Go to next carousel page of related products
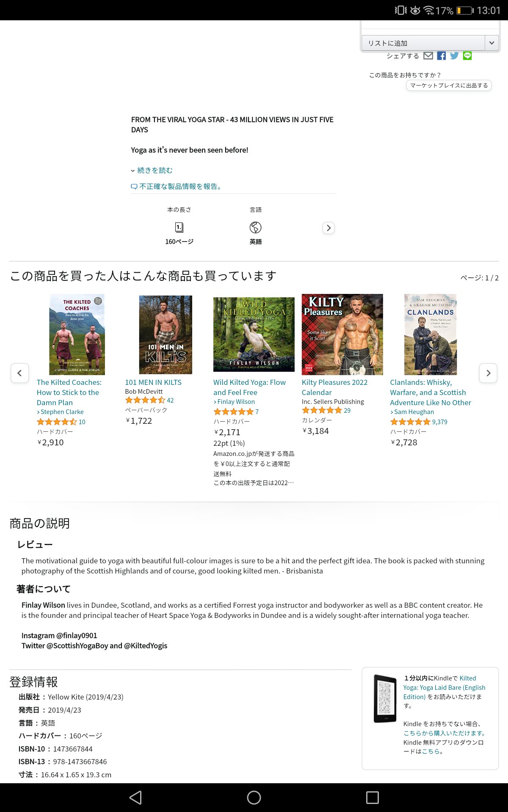The image size is (508, 812). point(488,373)
